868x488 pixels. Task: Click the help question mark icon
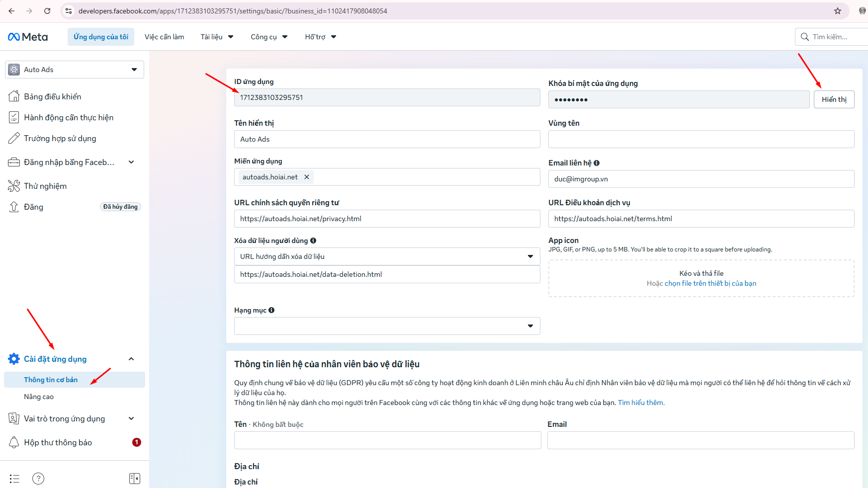(38, 479)
